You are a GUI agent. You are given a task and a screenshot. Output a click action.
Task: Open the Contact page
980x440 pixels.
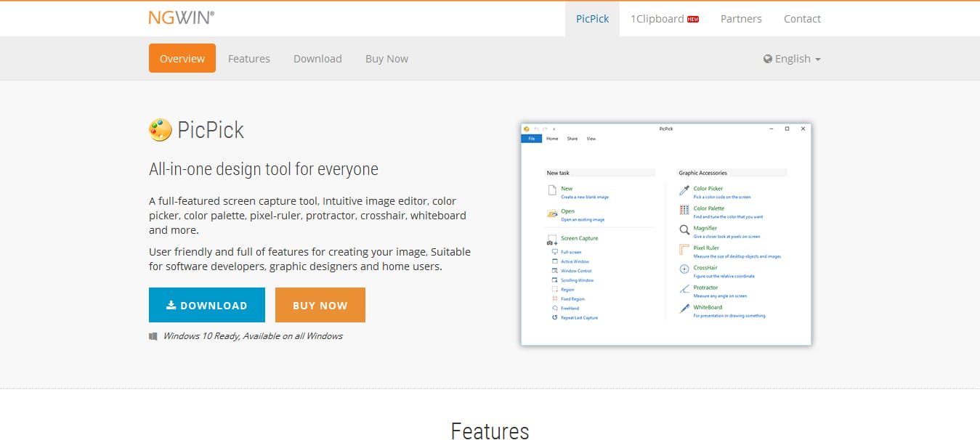(x=802, y=19)
